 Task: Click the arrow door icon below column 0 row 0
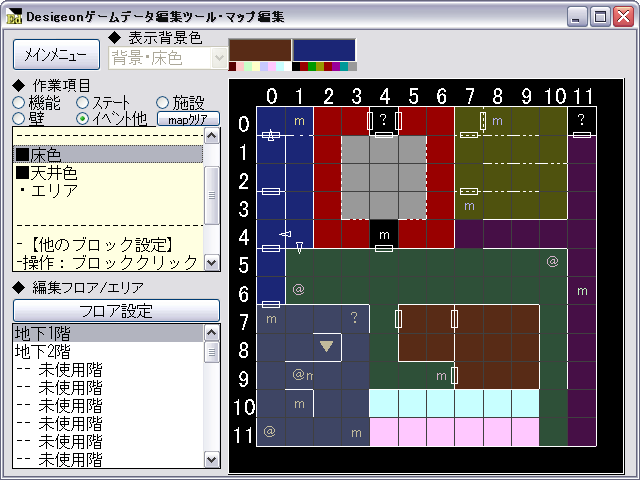pyautogui.click(x=271, y=135)
